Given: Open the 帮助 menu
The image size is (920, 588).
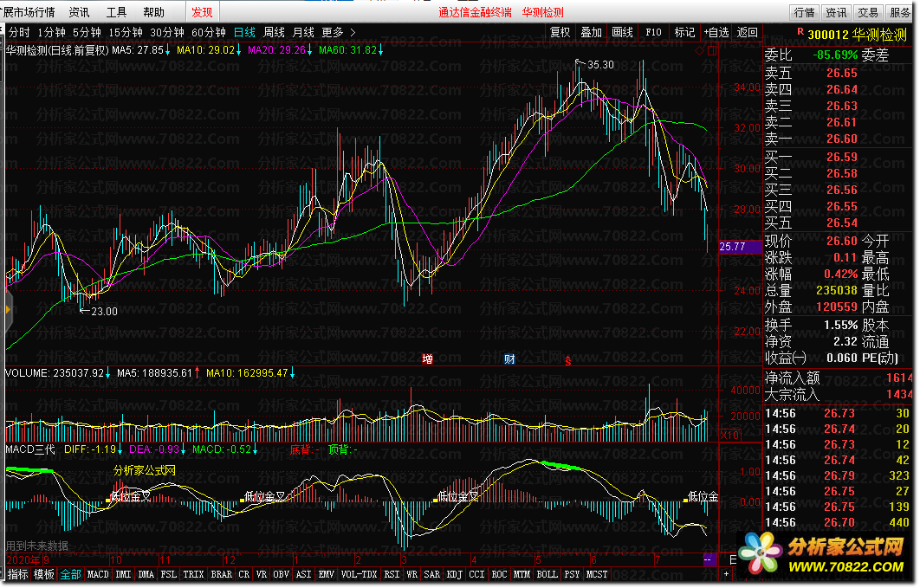Looking at the screenshot, I should (x=153, y=12).
